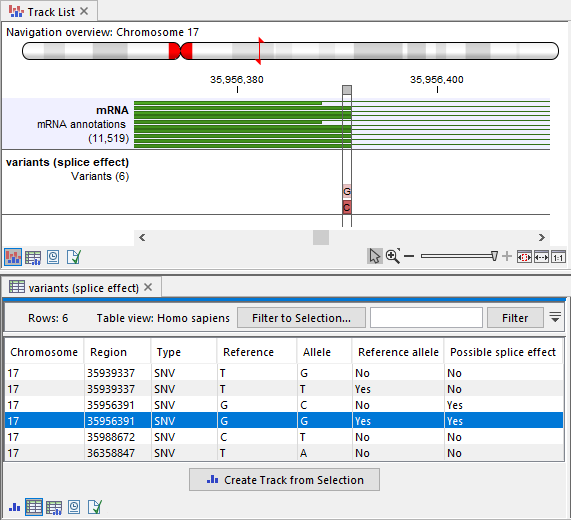The width and height of the screenshot is (571, 520).
Task: Click the horizontal scrollbar thumb
Action: coord(321,237)
